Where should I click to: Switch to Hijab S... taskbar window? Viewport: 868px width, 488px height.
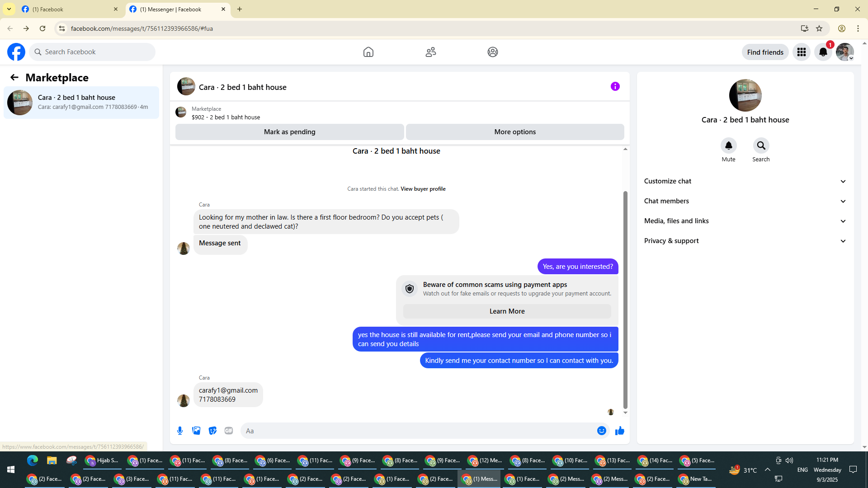click(103, 460)
